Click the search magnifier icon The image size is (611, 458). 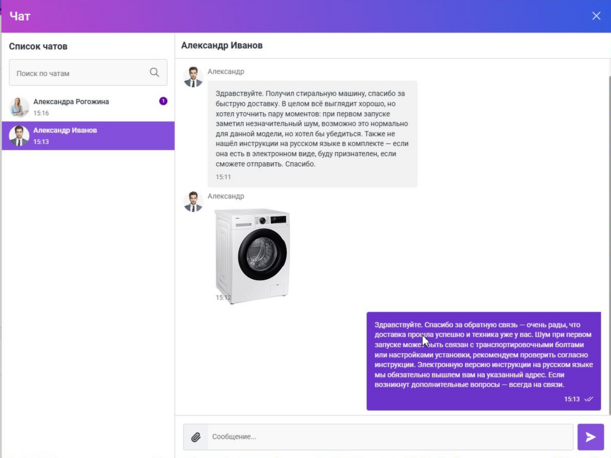click(154, 72)
